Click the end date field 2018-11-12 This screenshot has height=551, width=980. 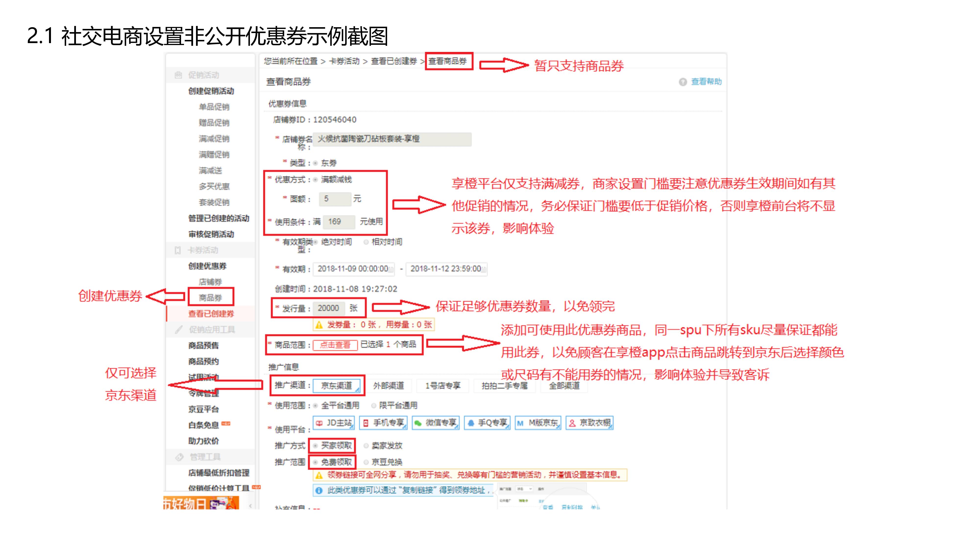tap(447, 269)
